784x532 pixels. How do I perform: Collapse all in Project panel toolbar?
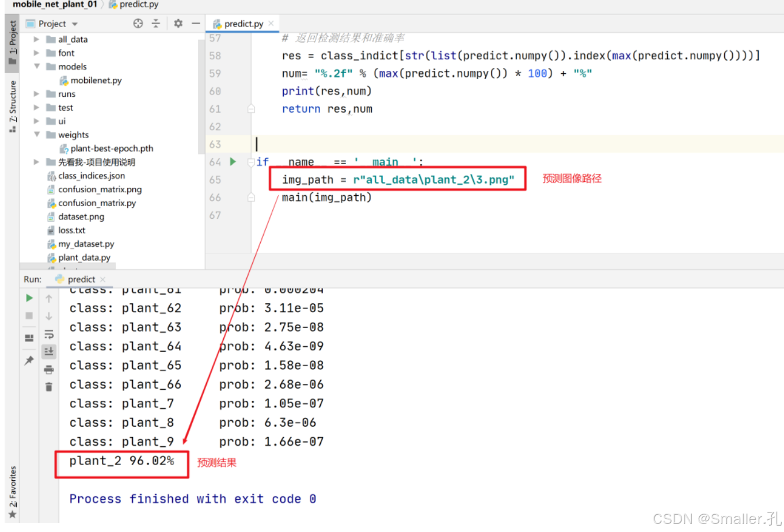pyautogui.click(x=155, y=24)
